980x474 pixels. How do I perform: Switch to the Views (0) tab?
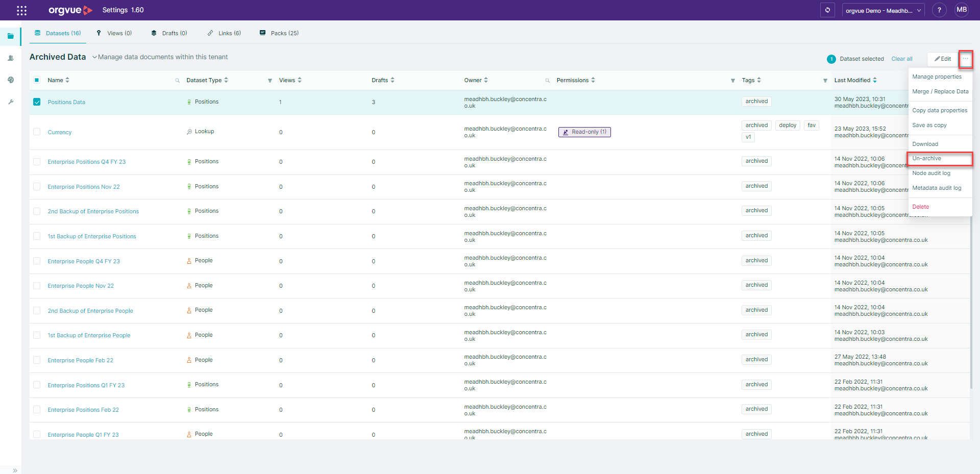pyautogui.click(x=114, y=33)
